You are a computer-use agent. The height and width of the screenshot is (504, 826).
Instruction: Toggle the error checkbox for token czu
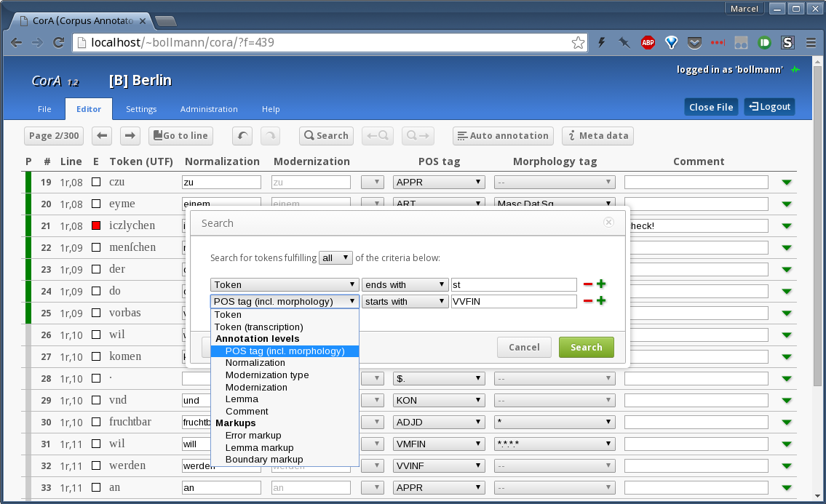[x=96, y=183]
